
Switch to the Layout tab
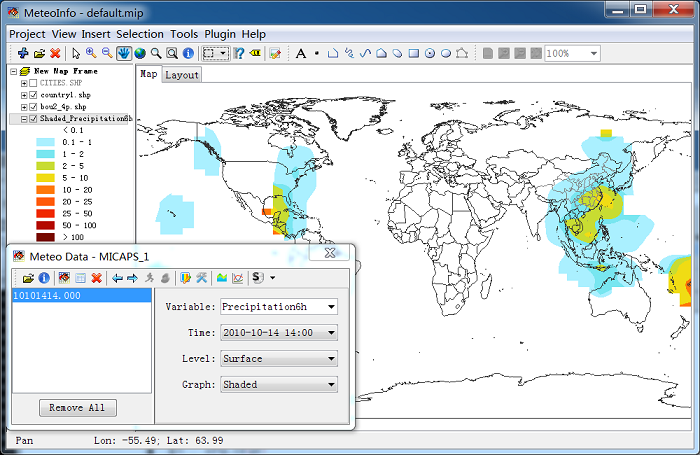(182, 75)
